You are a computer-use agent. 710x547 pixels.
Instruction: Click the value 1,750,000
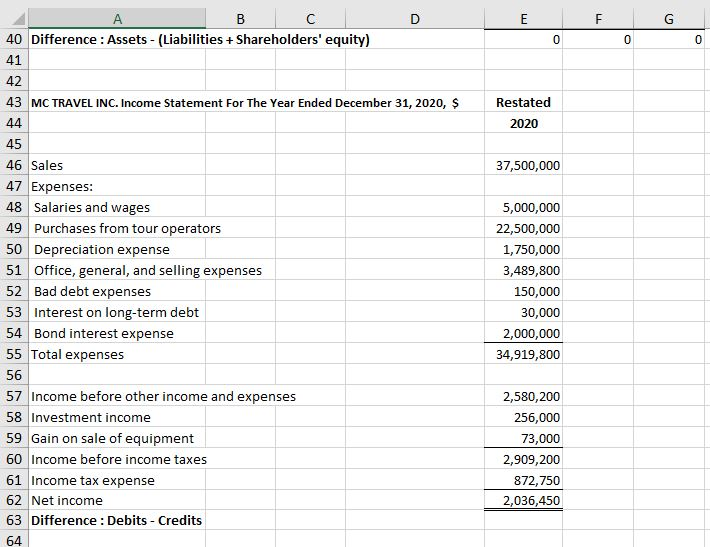[531, 250]
